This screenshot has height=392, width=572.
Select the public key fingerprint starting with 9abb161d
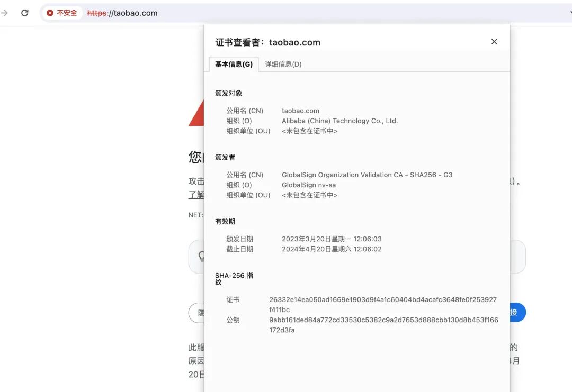[x=384, y=325]
